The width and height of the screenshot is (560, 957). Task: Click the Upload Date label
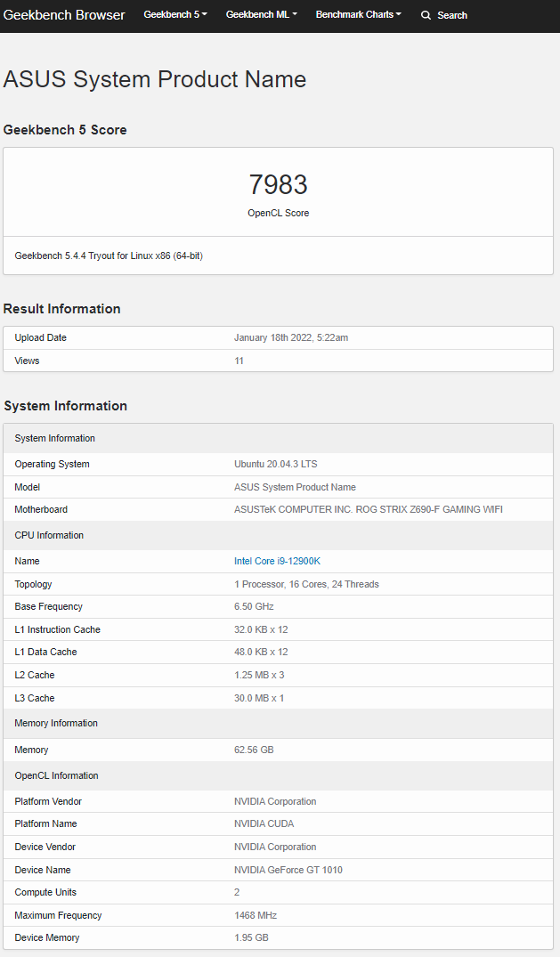(40, 337)
